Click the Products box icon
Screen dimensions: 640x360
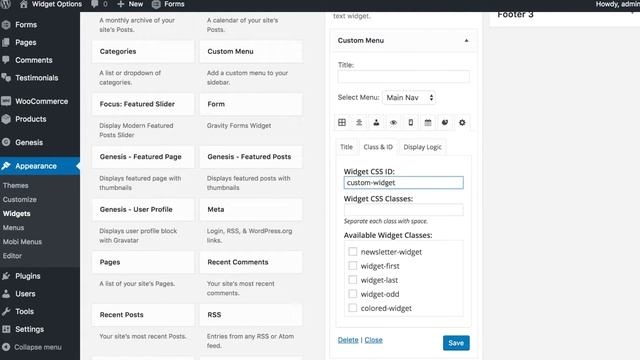point(6,119)
